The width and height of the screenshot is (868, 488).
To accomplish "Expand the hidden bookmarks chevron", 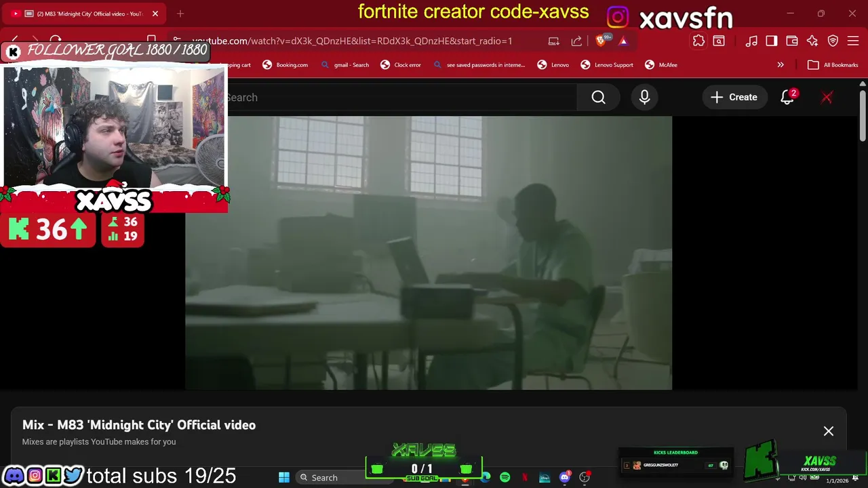I will (781, 65).
